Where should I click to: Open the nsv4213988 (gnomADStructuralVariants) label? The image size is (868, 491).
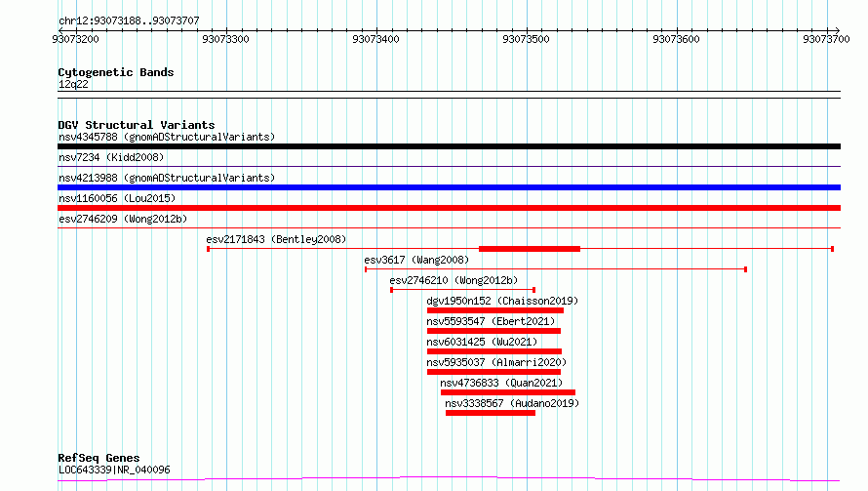pyautogui.click(x=167, y=178)
